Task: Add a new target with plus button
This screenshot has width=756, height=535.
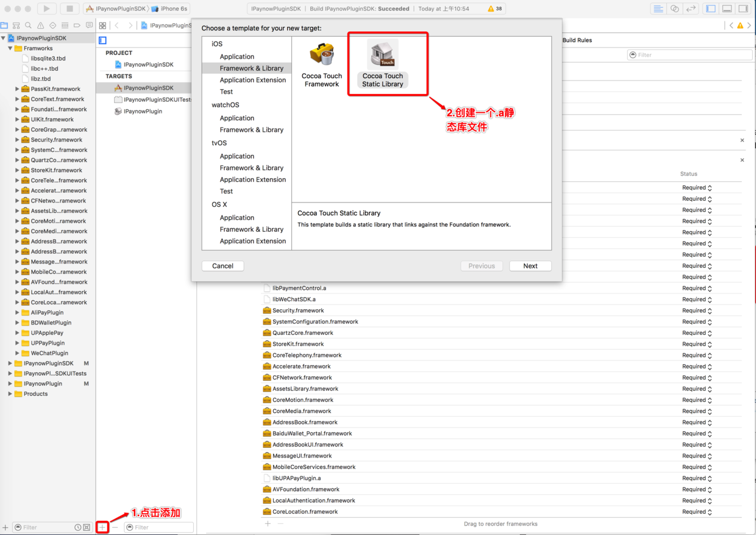Action: click(102, 527)
